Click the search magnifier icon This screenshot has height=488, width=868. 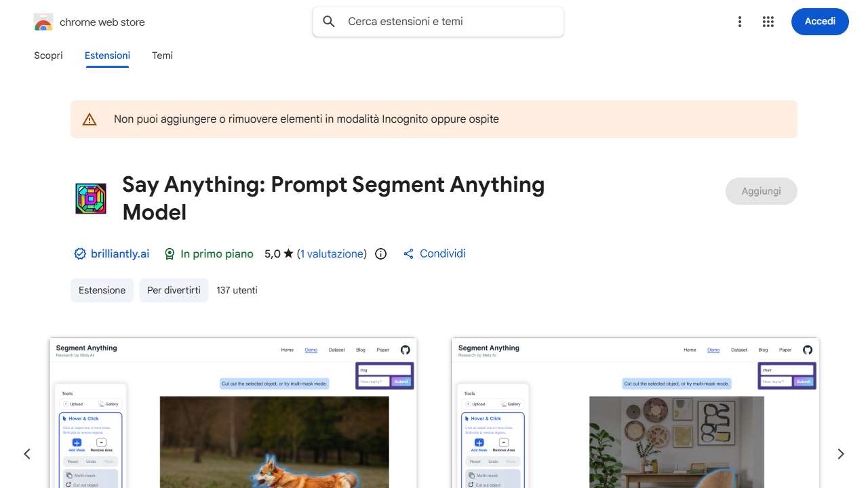(x=329, y=22)
